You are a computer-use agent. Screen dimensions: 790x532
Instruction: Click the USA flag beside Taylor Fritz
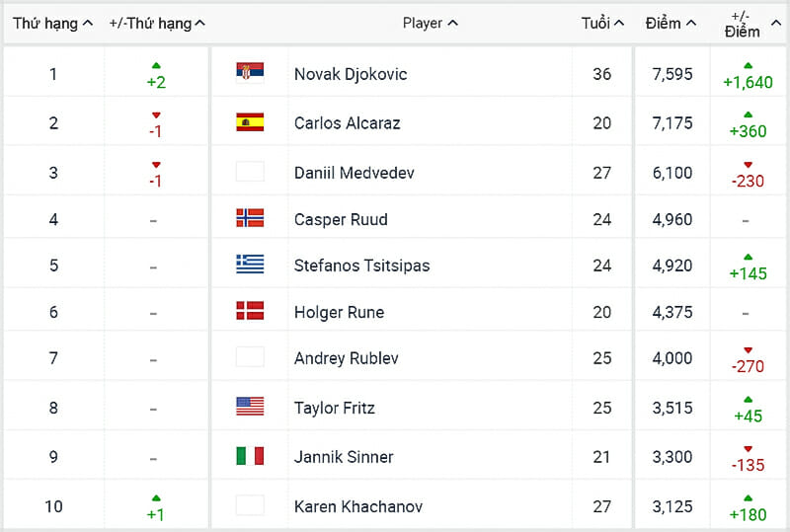coord(250,406)
